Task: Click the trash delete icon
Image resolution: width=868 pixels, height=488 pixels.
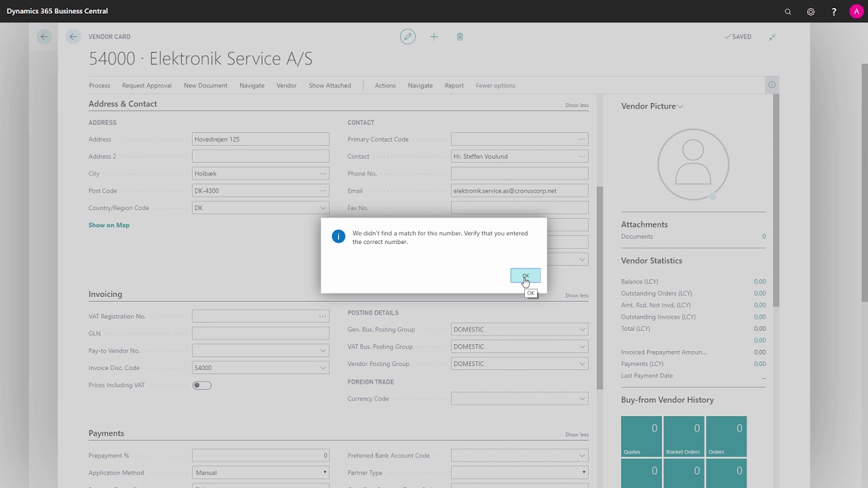Action: [x=460, y=37]
